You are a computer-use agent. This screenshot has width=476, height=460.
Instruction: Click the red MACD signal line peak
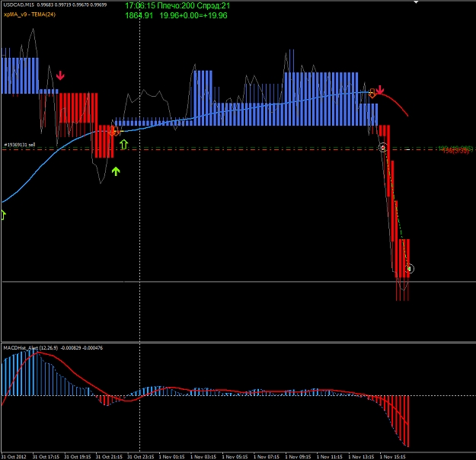click(38, 353)
